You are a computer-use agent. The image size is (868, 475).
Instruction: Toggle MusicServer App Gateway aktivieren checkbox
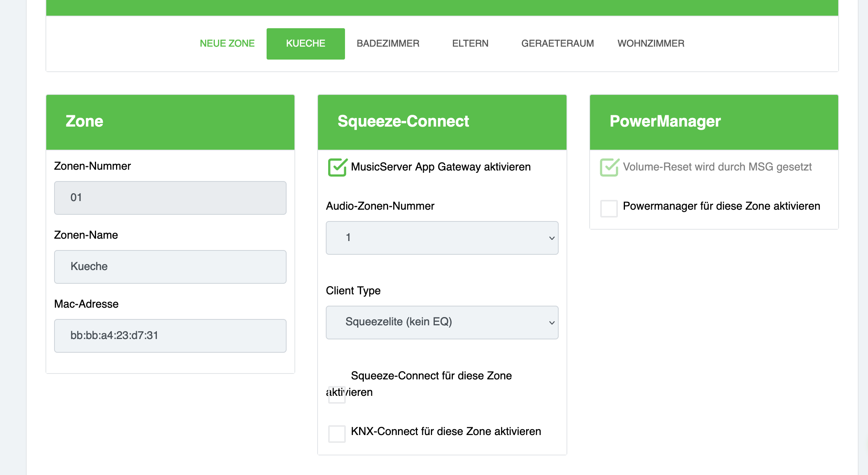(x=337, y=167)
